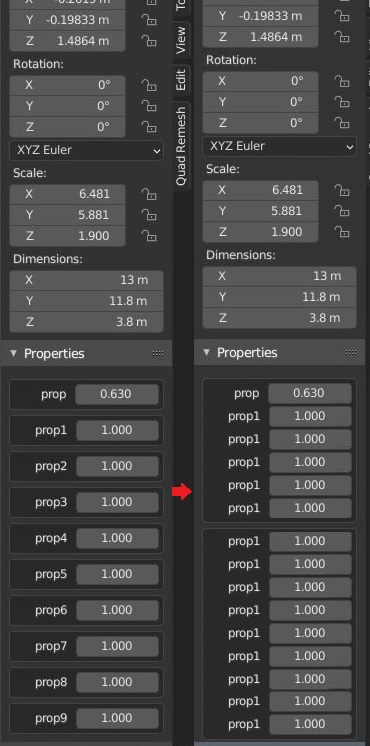Click Location Z 1.4864 m field, right panel

click(261, 37)
